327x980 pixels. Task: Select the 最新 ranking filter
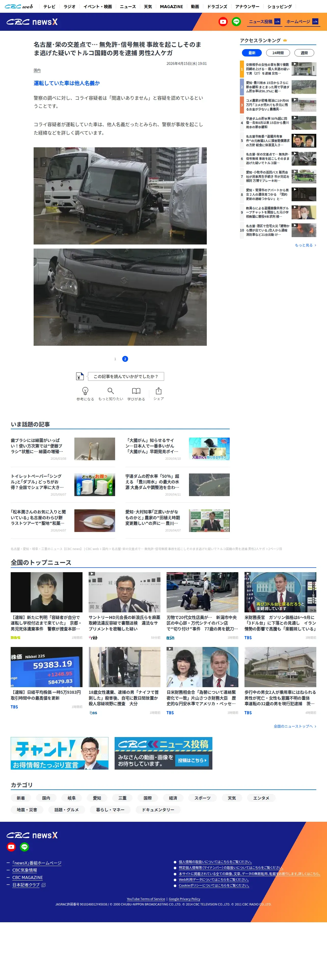coord(252,53)
